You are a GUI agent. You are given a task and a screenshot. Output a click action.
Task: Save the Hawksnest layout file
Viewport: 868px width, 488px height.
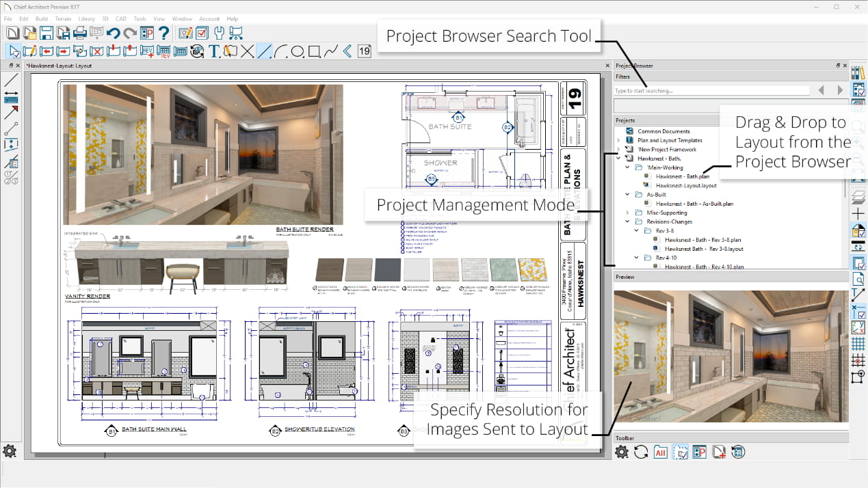(47, 32)
